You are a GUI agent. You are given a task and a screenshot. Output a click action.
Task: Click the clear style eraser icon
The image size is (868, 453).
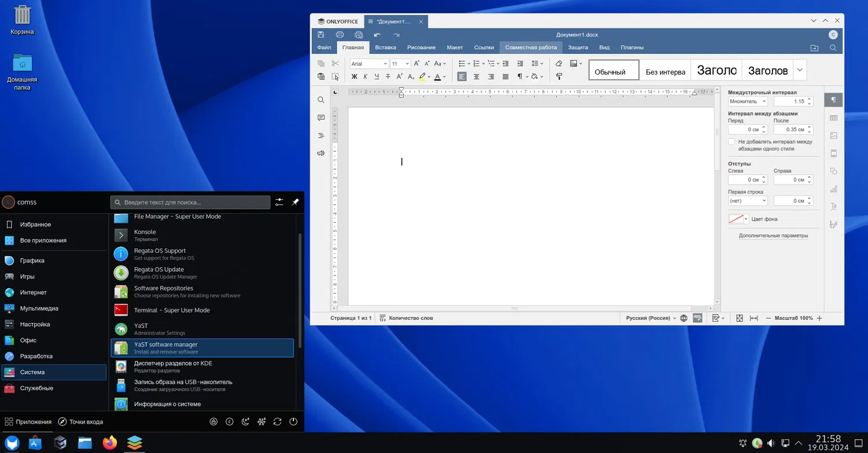point(558,64)
